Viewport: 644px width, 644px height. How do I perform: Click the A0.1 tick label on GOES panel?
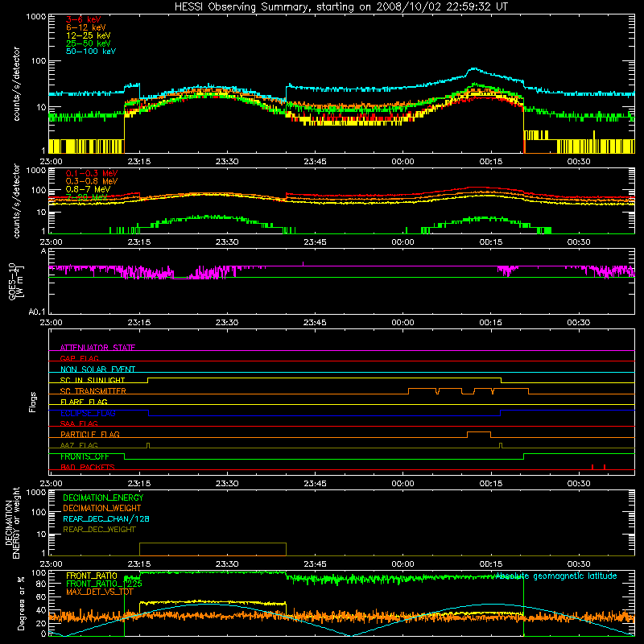point(37,312)
